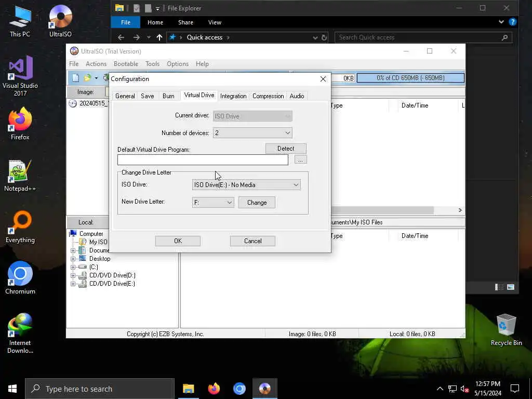Select the 20240515 image disc icon
Screen dimensions: 532x399
click(73, 103)
